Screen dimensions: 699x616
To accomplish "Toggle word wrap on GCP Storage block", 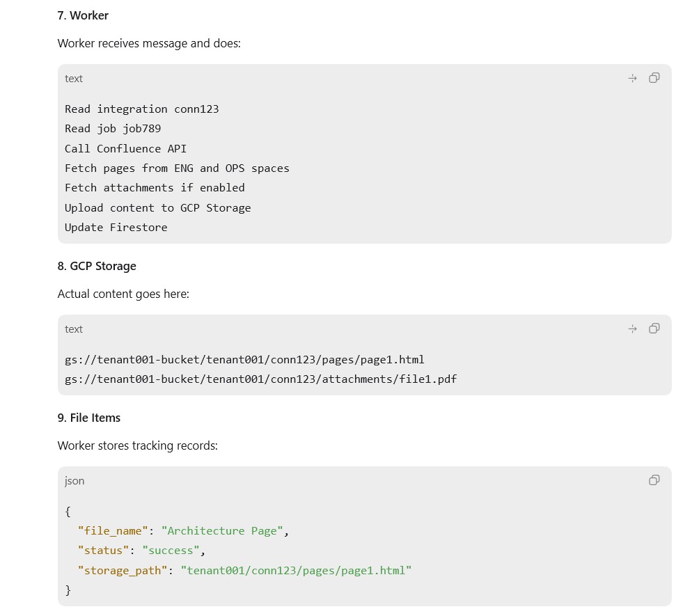I will 633,329.
